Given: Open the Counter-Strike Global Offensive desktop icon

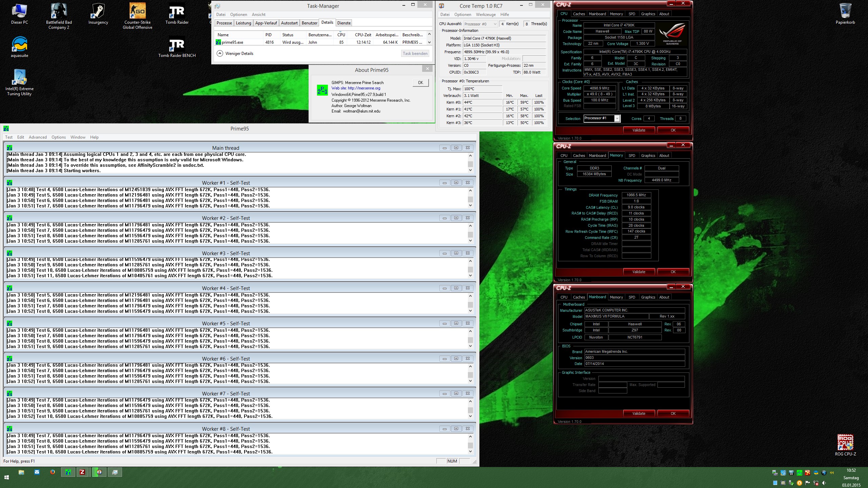Looking at the screenshot, I should [x=137, y=12].
